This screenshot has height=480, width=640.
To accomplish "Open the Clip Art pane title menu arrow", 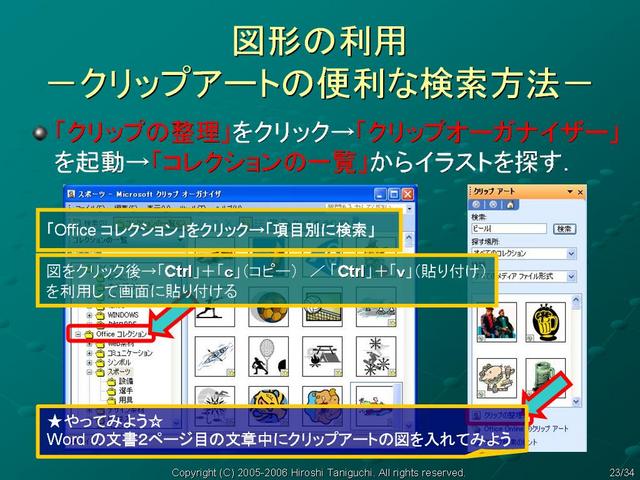I will [570, 192].
